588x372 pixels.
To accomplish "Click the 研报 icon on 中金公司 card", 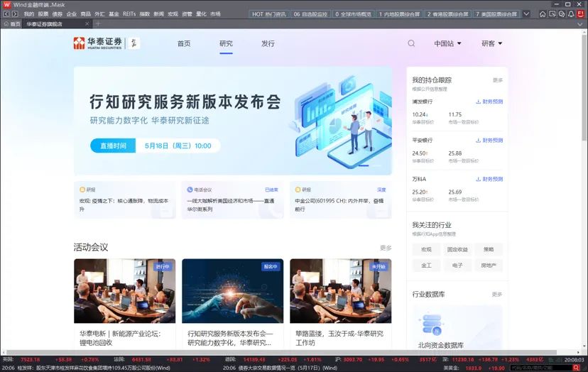I will 298,190.
